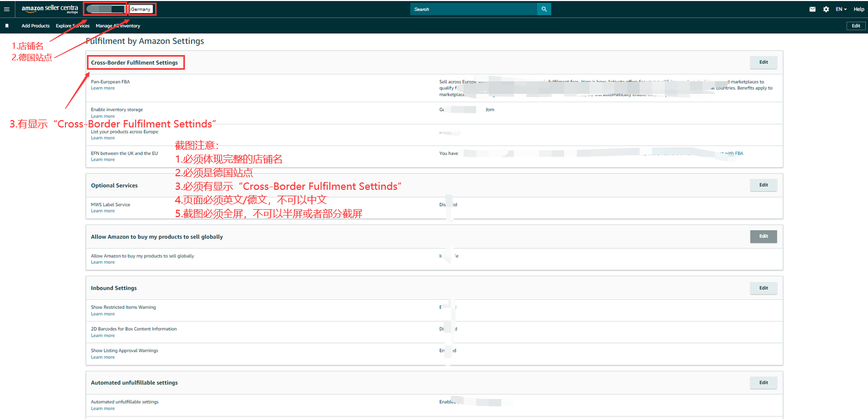Image resolution: width=868 pixels, height=419 pixels.
Task: Open the settings gear icon
Action: (x=826, y=9)
